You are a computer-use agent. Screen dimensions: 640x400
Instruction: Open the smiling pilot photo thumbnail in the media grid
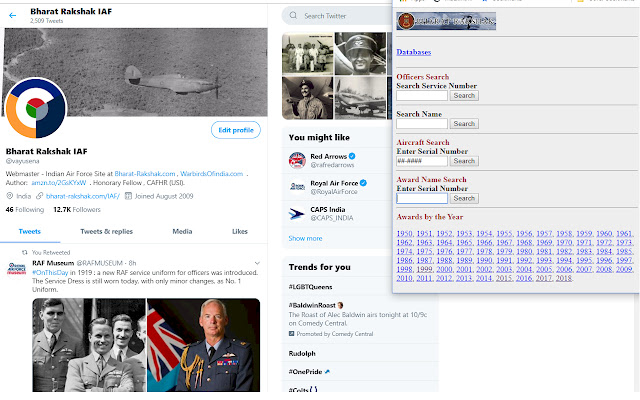pos(307,98)
